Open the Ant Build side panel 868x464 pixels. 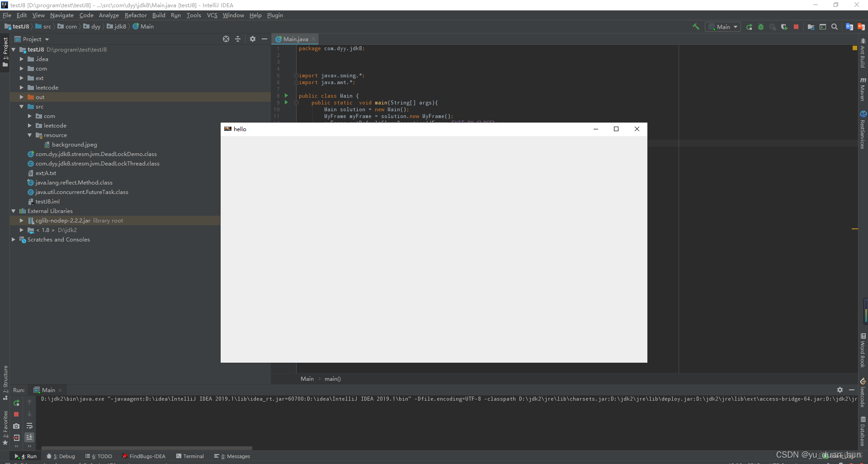[863, 53]
